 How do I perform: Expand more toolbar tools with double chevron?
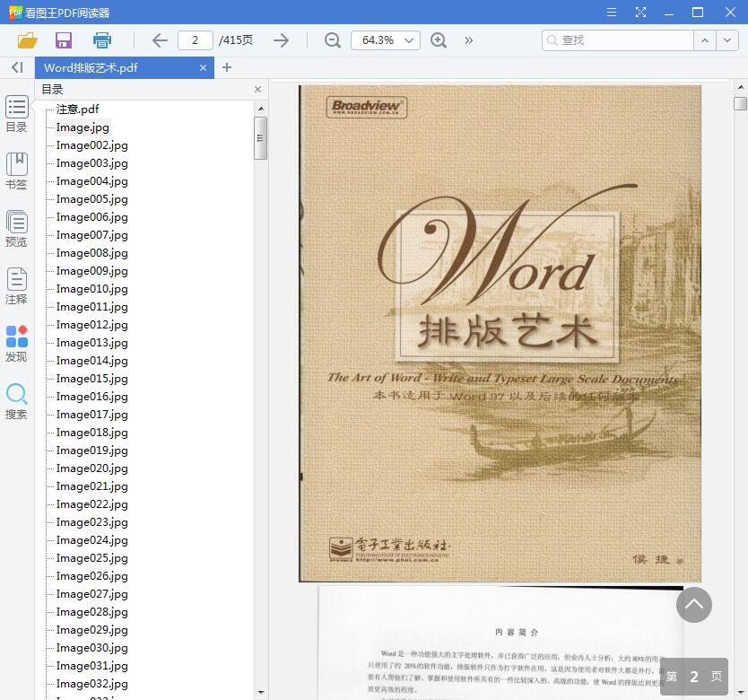click(x=469, y=40)
